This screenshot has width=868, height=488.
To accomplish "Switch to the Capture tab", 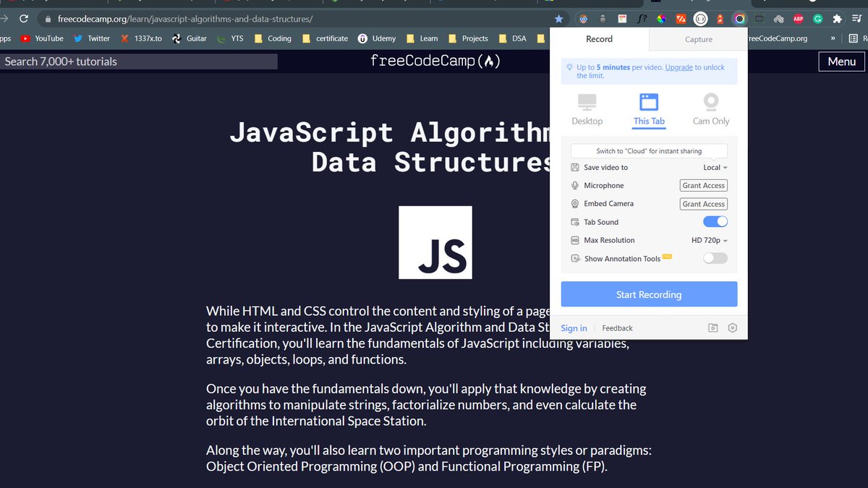I will pyautogui.click(x=699, y=40).
